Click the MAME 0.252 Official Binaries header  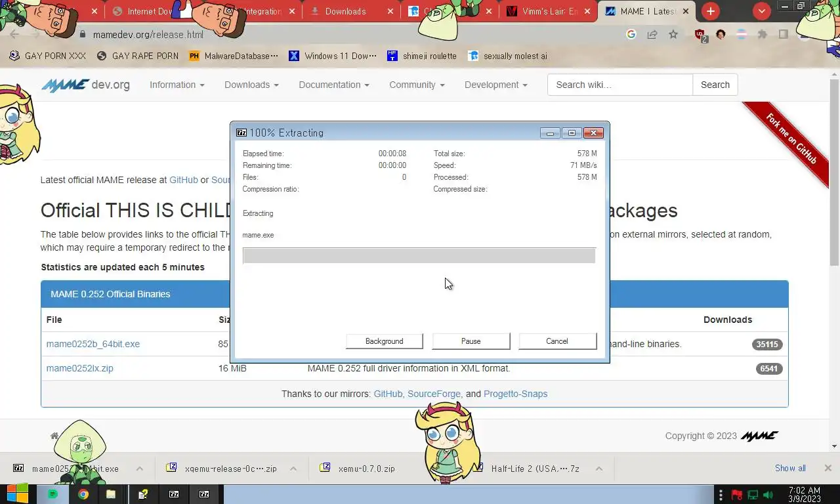pos(415,294)
